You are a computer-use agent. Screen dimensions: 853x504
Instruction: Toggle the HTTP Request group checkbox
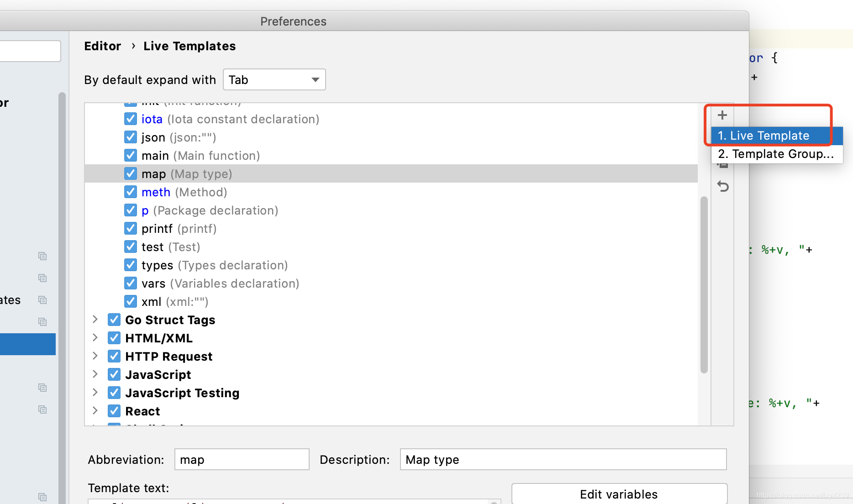click(114, 356)
